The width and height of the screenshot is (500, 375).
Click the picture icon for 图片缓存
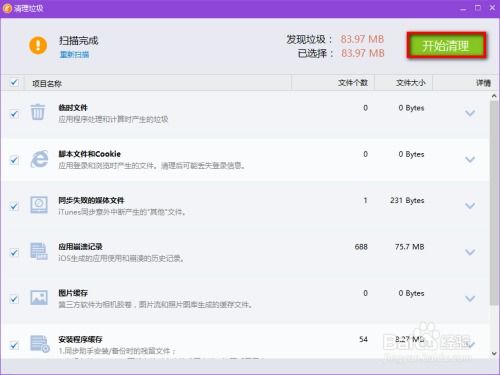click(39, 297)
